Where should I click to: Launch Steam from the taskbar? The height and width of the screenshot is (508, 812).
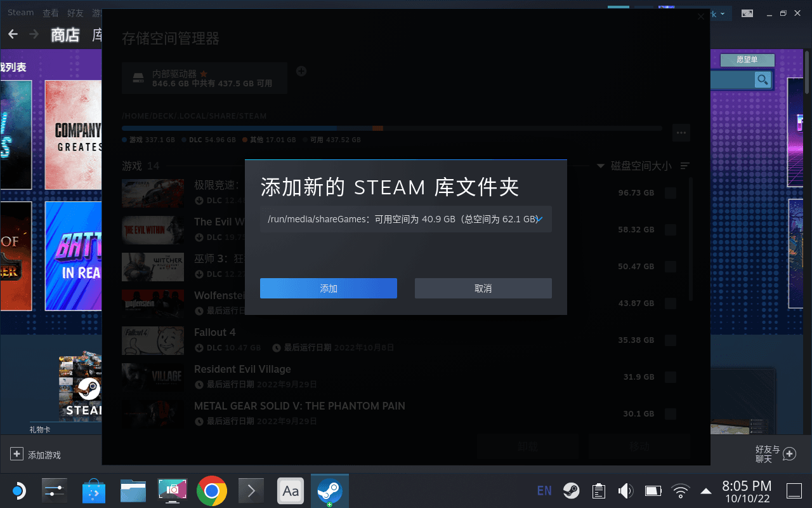pyautogui.click(x=329, y=490)
